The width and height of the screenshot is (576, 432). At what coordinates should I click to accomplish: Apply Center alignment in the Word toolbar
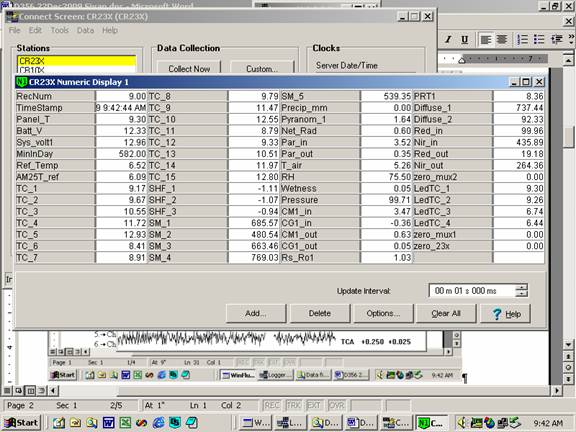click(x=502, y=39)
